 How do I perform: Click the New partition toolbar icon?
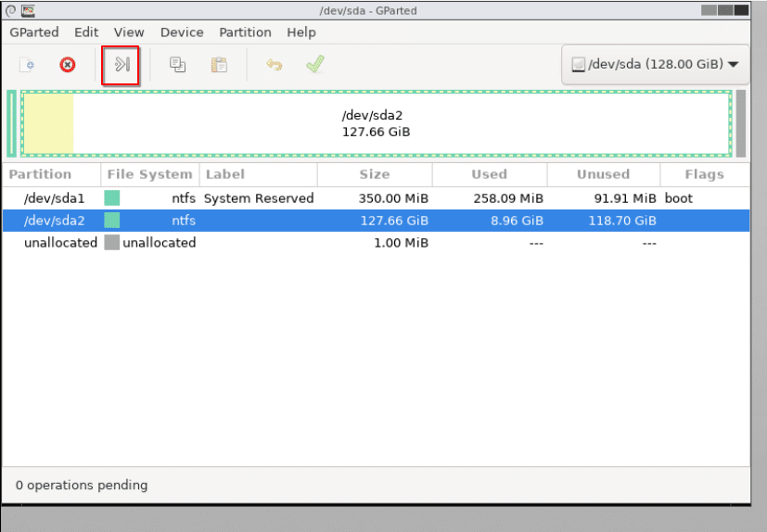pos(29,65)
